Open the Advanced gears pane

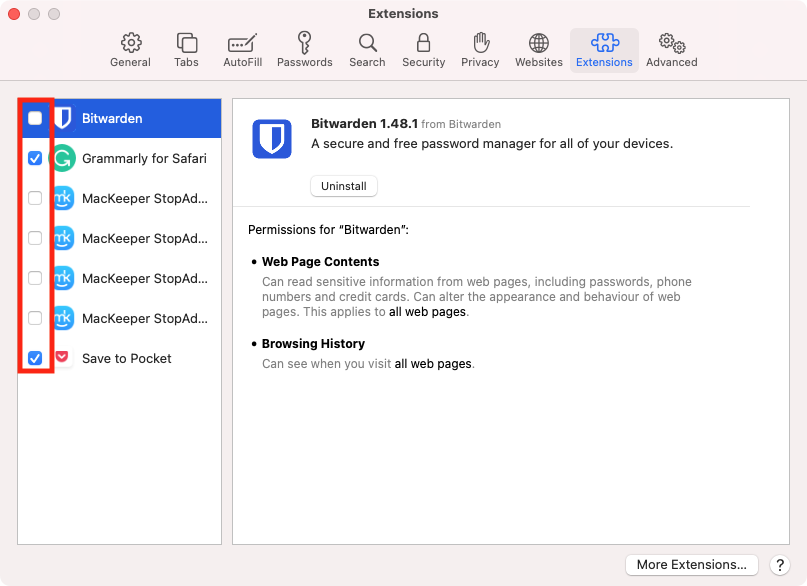pos(672,50)
